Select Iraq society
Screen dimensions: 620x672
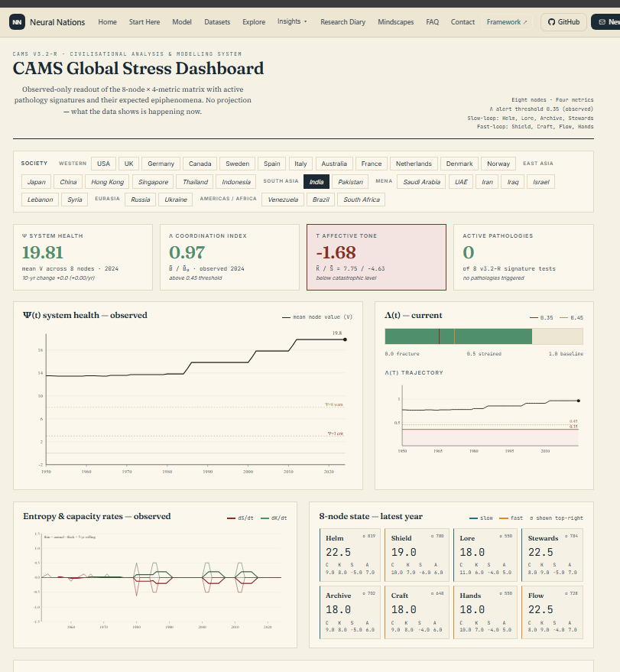click(x=513, y=182)
